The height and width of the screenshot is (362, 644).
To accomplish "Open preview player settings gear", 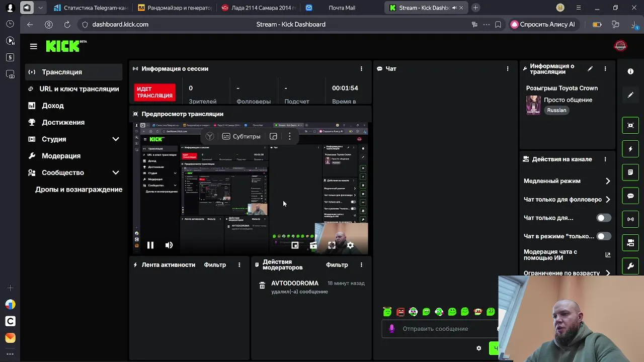I will pyautogui.click(x=350, y=245).
